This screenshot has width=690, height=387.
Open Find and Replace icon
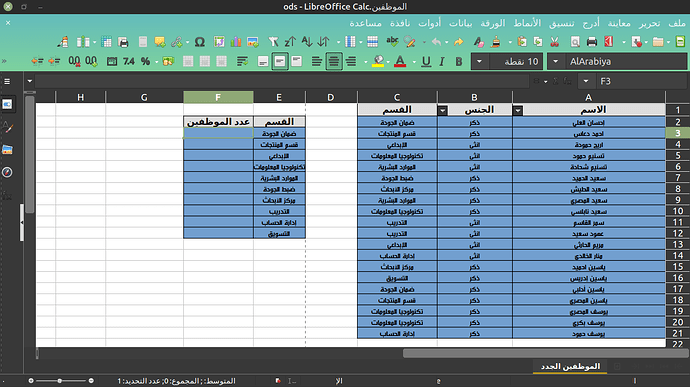410,42
